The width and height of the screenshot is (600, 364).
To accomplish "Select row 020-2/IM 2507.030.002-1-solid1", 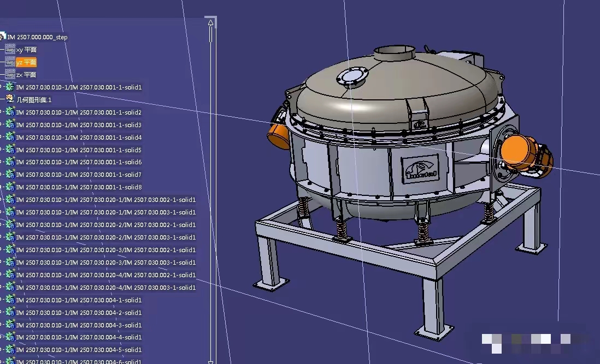I will 106,225.
